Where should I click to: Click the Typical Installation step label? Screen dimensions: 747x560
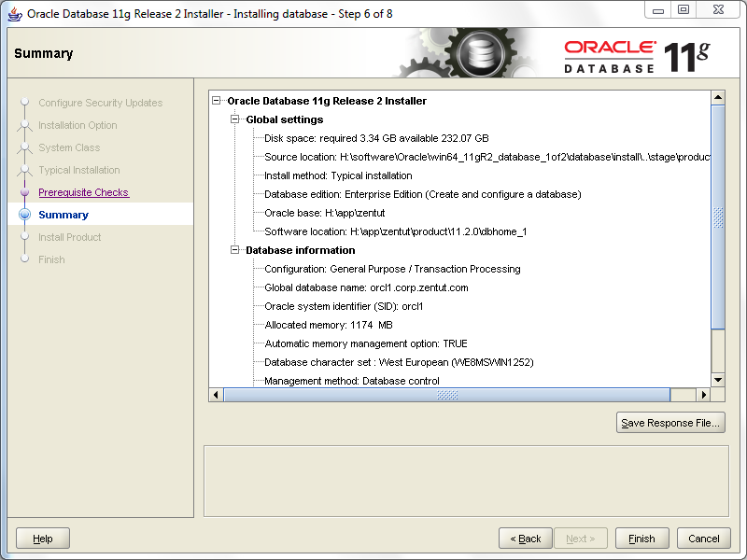79,170
